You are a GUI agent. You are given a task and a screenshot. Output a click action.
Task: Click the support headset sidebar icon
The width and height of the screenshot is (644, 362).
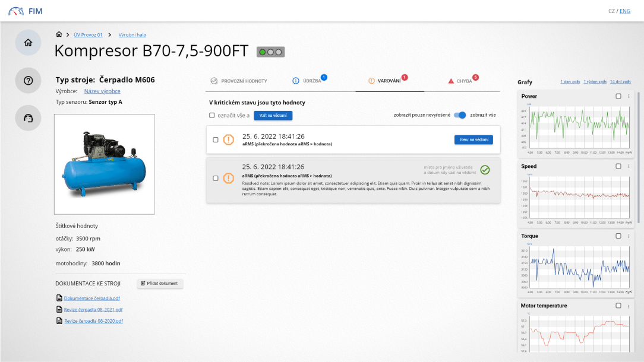pos(28,118)
